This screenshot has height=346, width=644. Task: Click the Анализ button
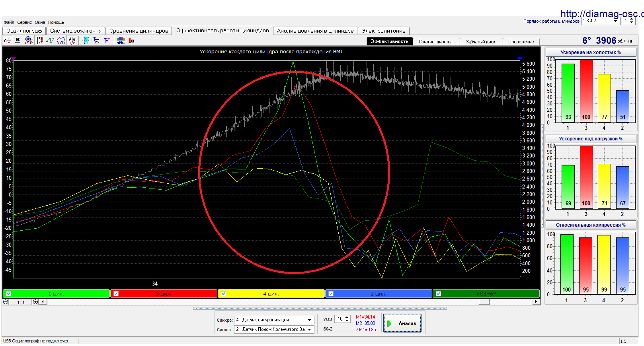click(402, 323)
